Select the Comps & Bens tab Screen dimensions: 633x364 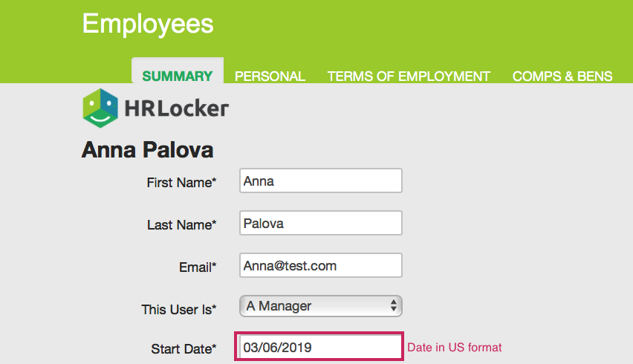tap(562, 76)
